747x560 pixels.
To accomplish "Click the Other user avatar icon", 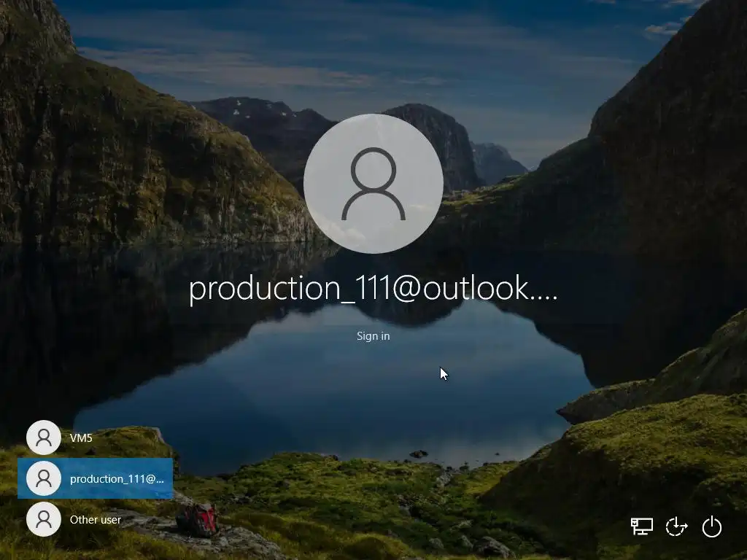I will coord(44,519).
